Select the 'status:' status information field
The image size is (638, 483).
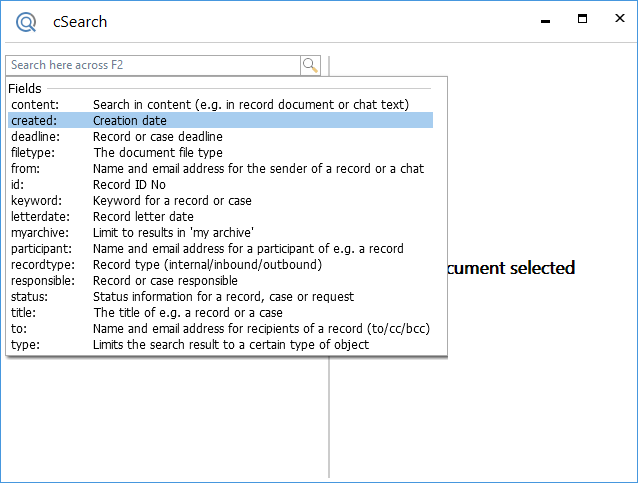click(x=220, y=296)
